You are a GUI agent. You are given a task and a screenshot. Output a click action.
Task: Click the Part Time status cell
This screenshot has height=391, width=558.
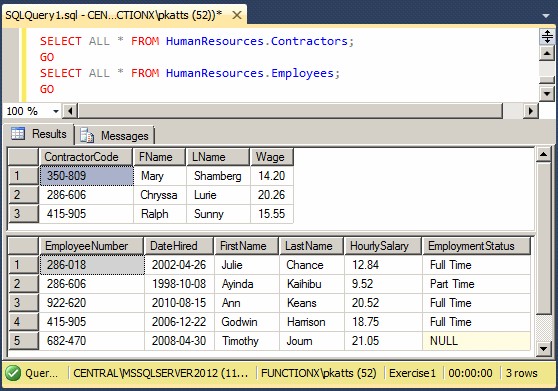click(x=477, y=284)
